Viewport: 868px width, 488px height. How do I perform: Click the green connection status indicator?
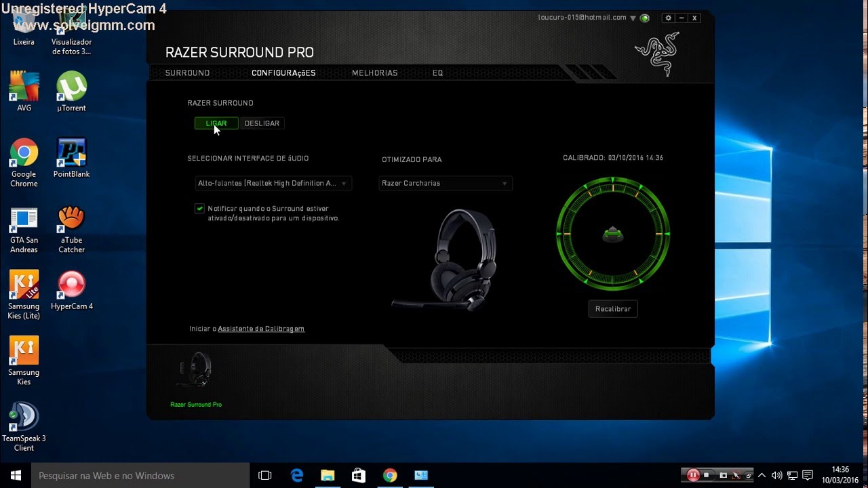coord(645,18)
